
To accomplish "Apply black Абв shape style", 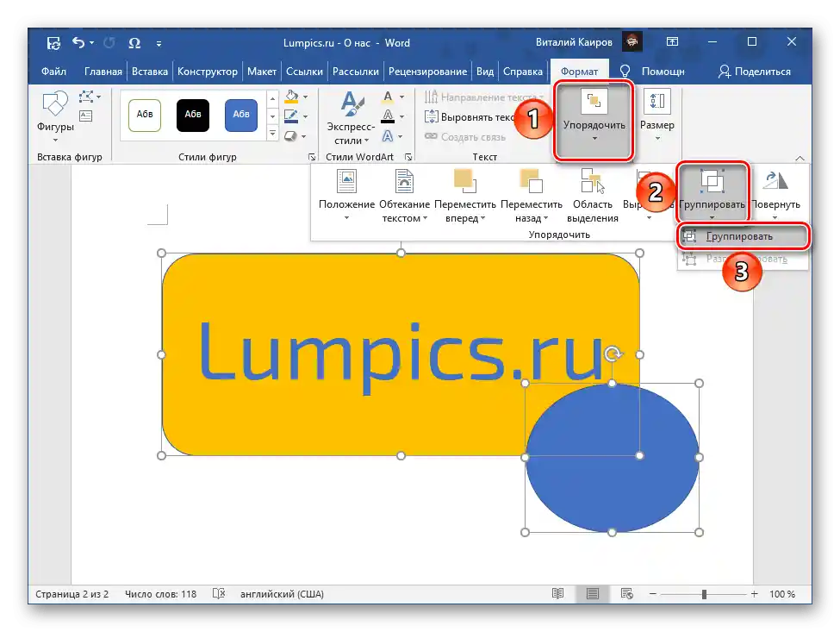I will click(193, 115).
